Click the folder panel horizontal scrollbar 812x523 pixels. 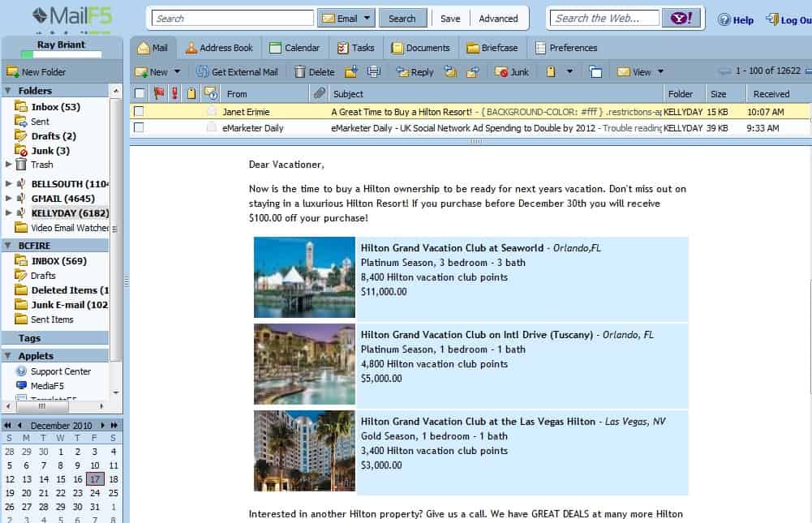(x=42, y=406)
